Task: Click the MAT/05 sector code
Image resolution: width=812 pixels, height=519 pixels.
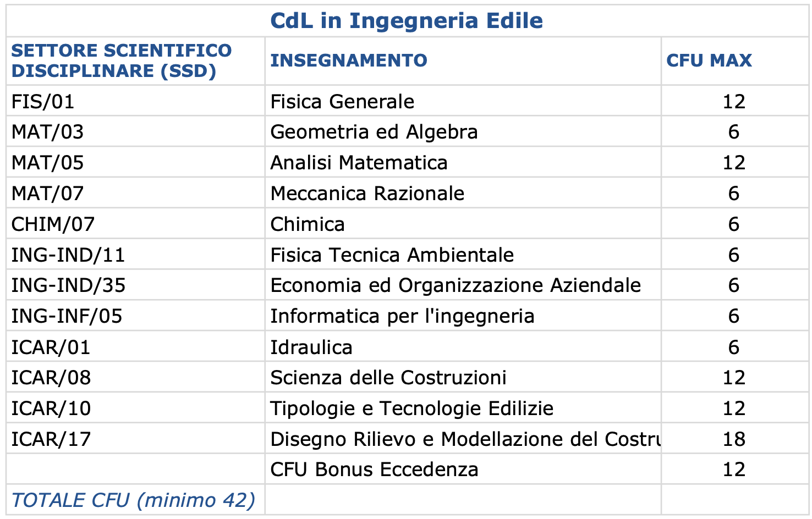Action: (x=48, y=163)
